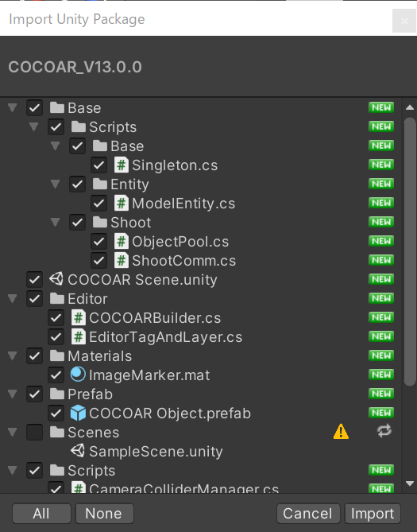
Task: Select the ObjectPool.cs tree entry
Action: pyautogui.click(x=180, y=241)
